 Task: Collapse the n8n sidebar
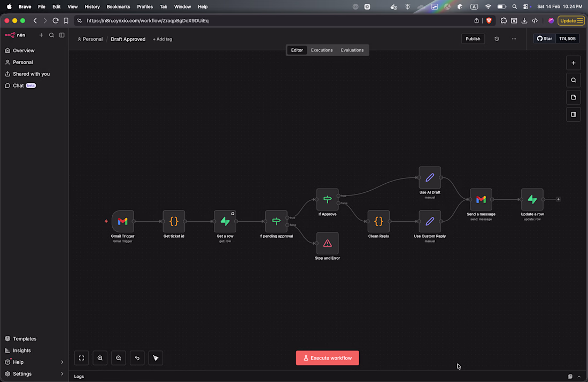click(62, 35)
